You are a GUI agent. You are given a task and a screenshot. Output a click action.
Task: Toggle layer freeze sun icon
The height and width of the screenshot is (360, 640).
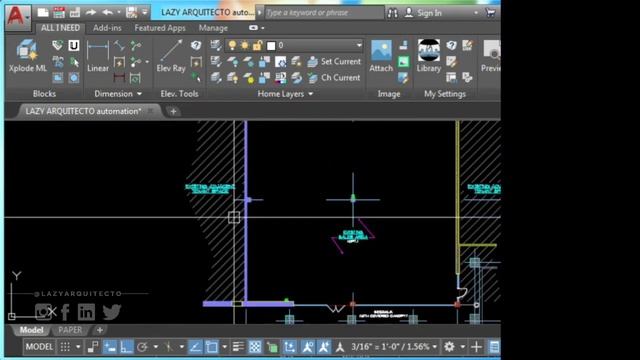click(x=244, y=45)
